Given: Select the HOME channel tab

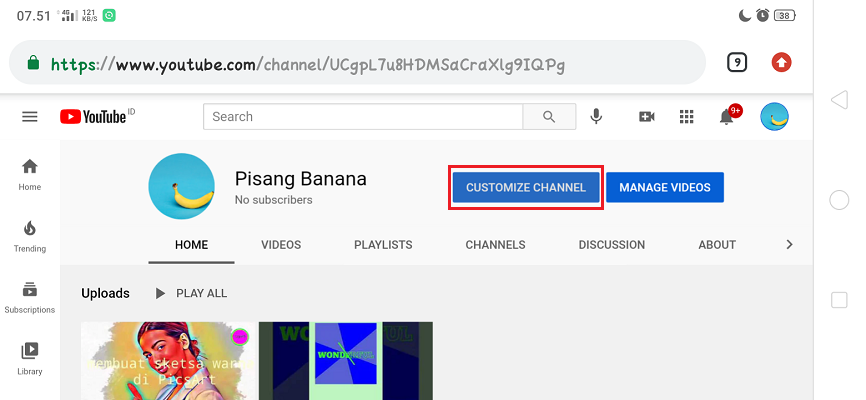Looking at the screenshot, I should (192, 245).
